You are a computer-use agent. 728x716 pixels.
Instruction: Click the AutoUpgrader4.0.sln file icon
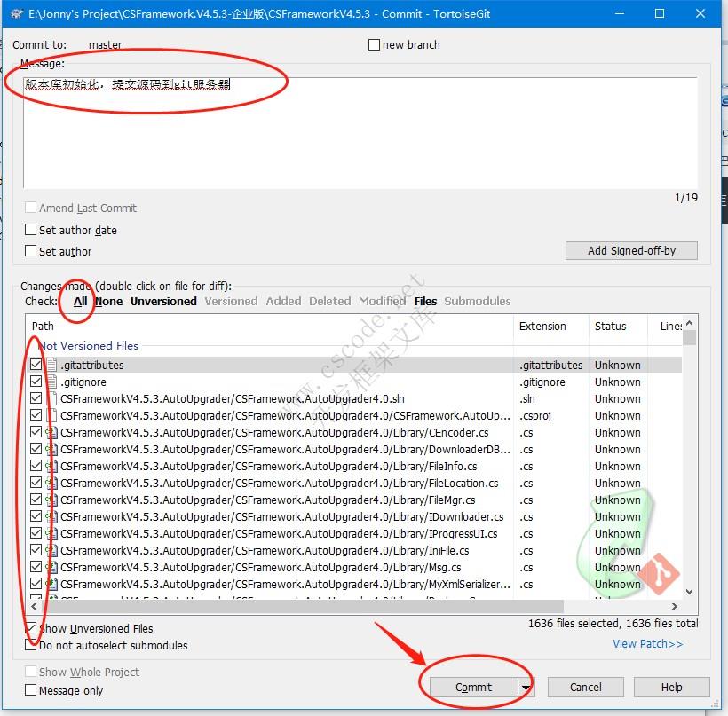click(51, 398)
